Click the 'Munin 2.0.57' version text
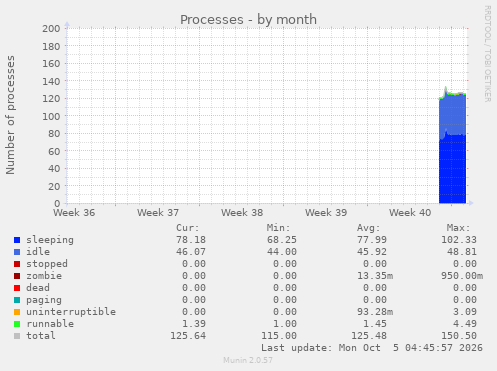The height and width of the screenshot is (371, 497). click(248, 360)
